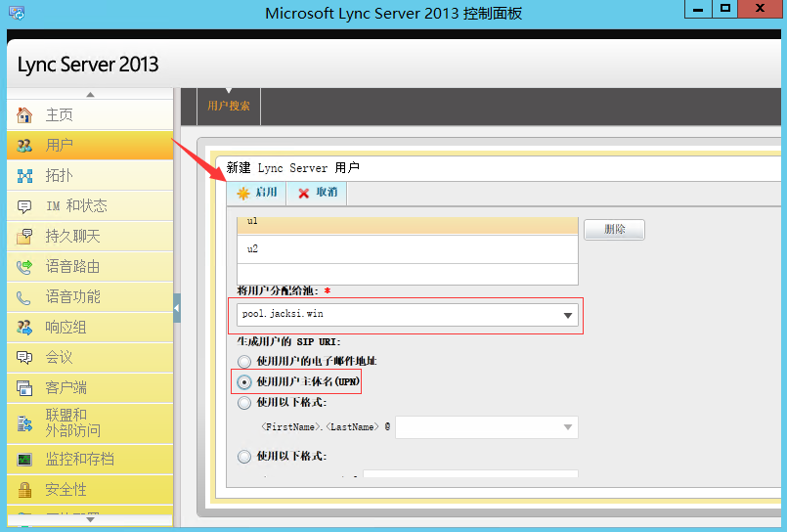Screen dimensions: 787x532
Task: Open 语音路由 section
Action: point(90,267)
